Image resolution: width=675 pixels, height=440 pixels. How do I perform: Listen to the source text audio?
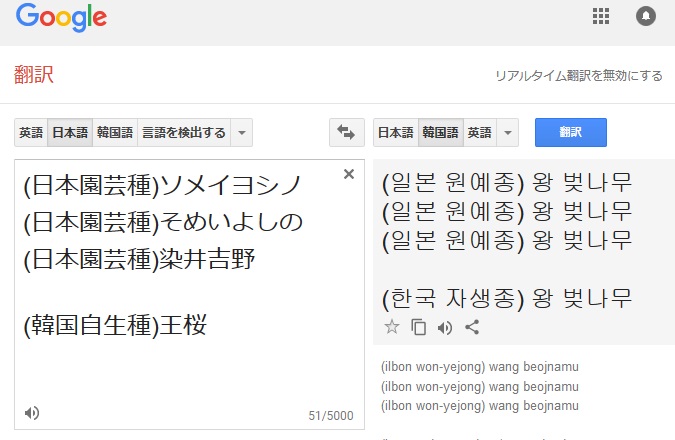click(32, 413)
